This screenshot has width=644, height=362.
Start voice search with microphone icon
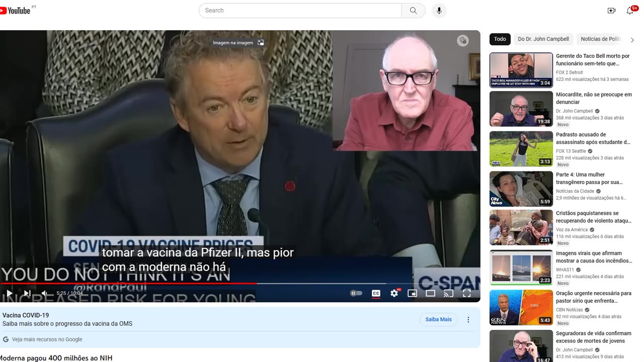(x=439, y=11)
